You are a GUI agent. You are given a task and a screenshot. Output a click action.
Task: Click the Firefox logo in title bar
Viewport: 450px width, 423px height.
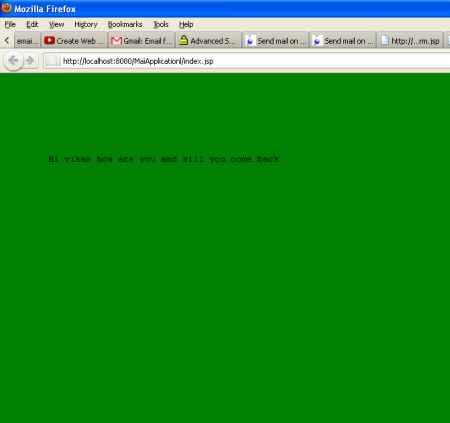point(6,8)
